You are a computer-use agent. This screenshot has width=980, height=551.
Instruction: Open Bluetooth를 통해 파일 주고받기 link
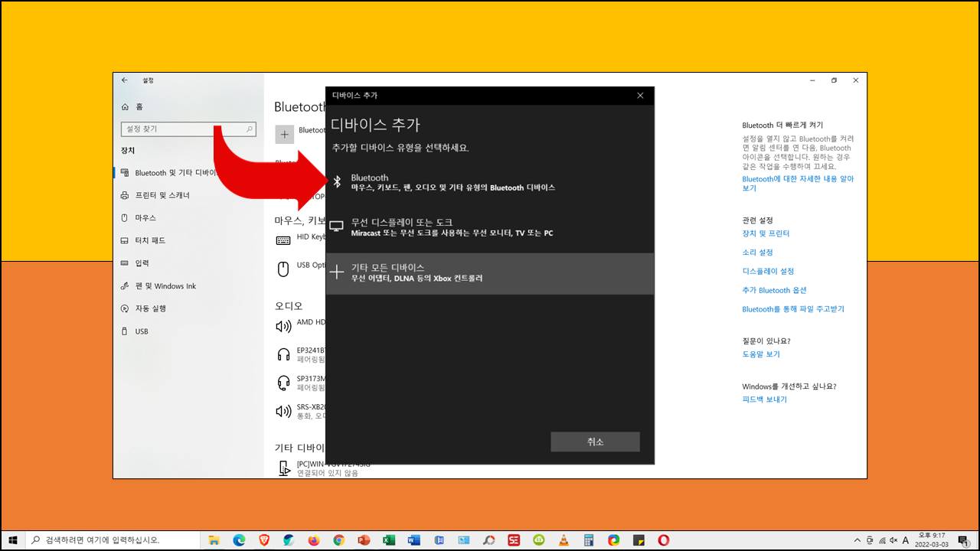(x=793, y=309)
